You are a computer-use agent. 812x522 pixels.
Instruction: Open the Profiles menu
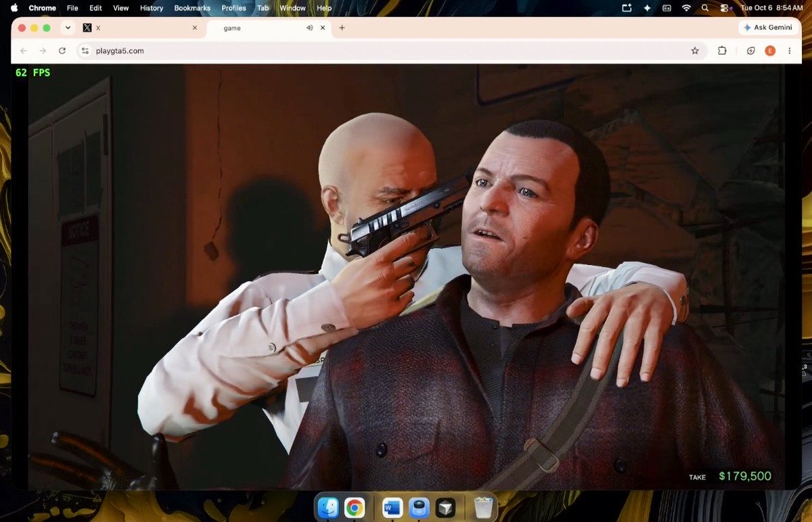233,8
